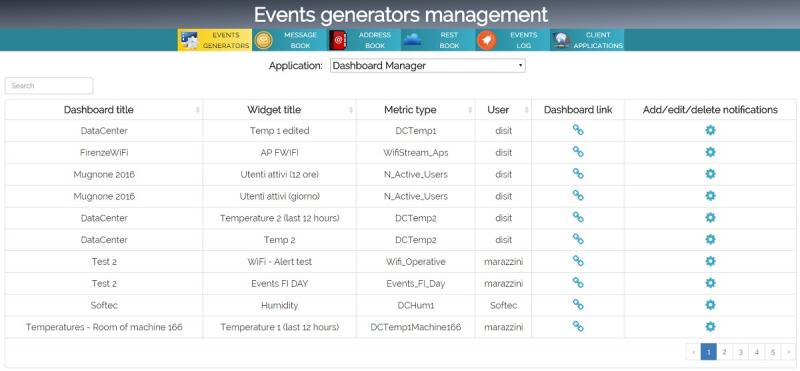This screenshot has height=371, width=800.
Task: Open dashboard link for Temperature 2 (last 12 hours)
Action: coord(578,217)
